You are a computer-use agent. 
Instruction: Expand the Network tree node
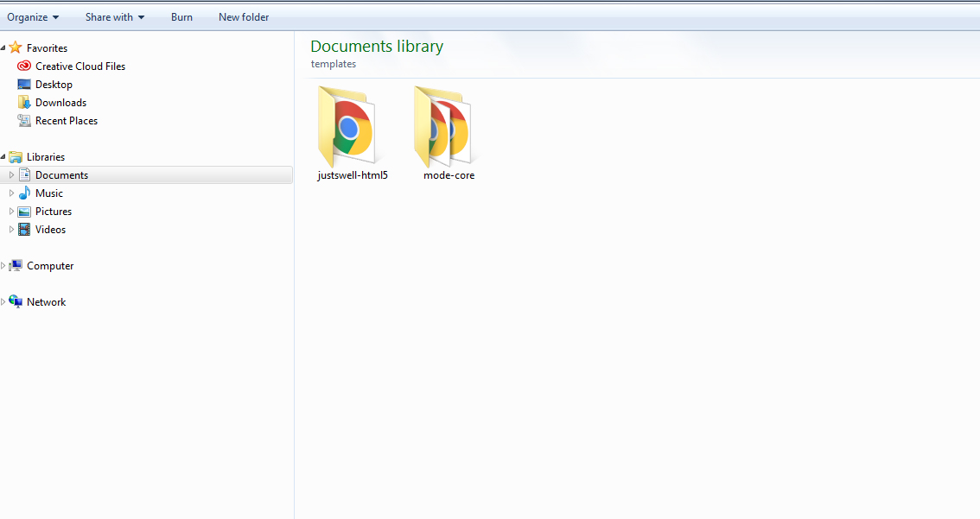pos(3,302)
